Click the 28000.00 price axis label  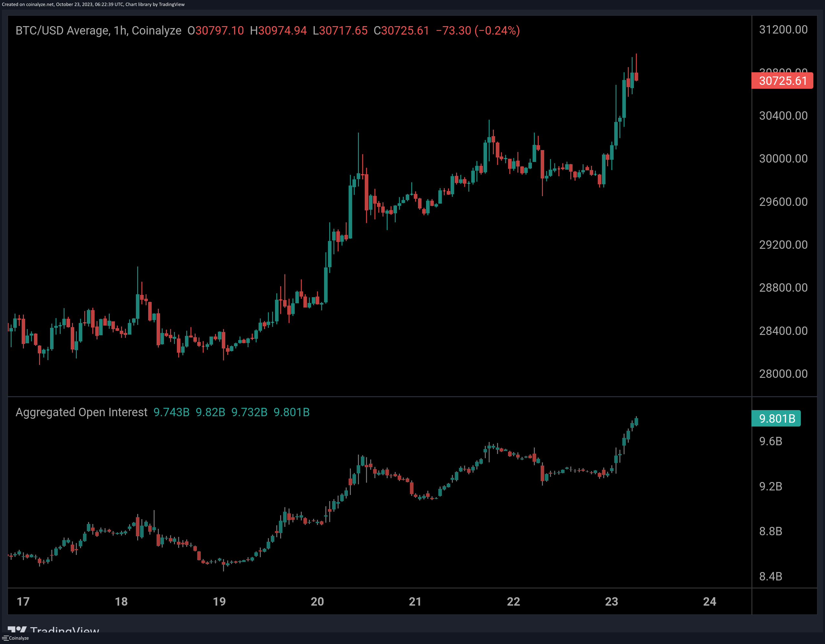[783, 374]
